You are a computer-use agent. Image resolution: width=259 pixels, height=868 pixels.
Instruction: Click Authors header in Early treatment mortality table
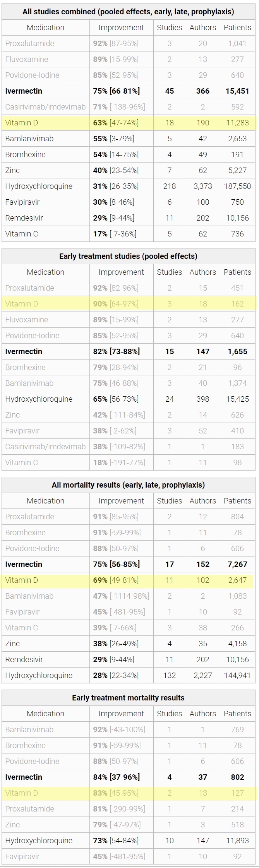click(202, 714)
